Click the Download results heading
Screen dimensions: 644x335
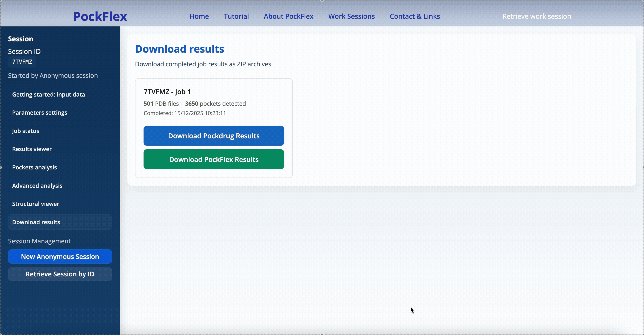pos(180,49)
